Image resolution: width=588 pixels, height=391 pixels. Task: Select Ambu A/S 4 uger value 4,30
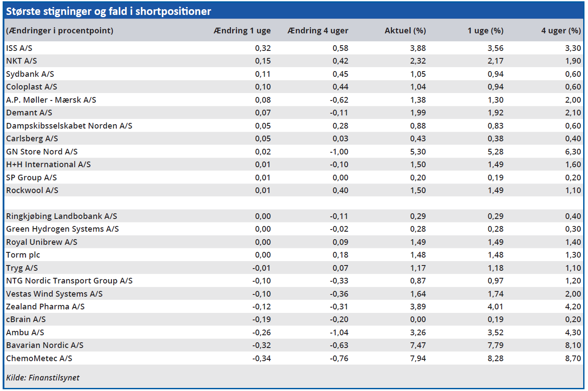(573, 333)
